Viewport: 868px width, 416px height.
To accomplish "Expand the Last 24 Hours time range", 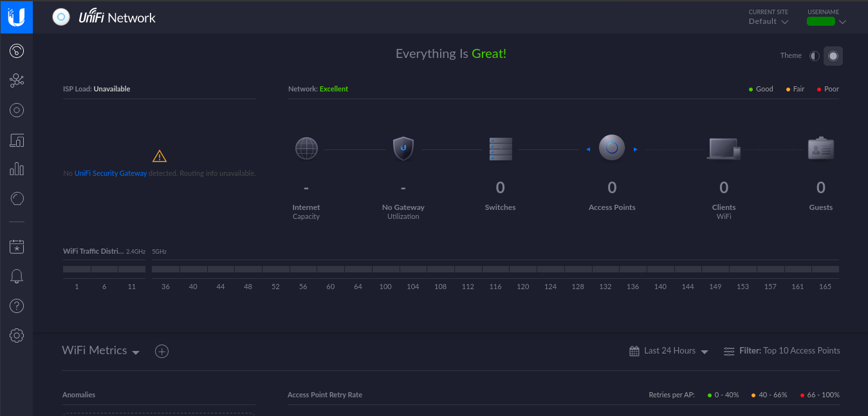I will click(669, 351).
